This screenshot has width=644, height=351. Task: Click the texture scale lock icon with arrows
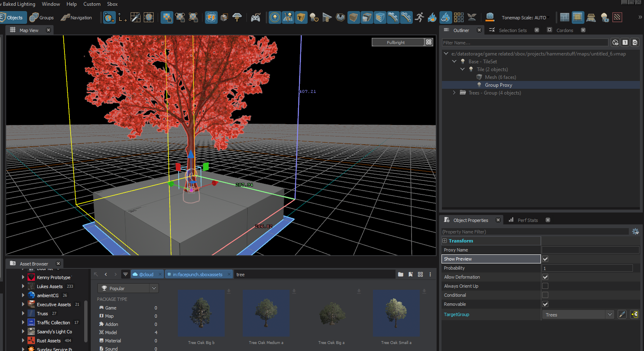pos(180,17)
